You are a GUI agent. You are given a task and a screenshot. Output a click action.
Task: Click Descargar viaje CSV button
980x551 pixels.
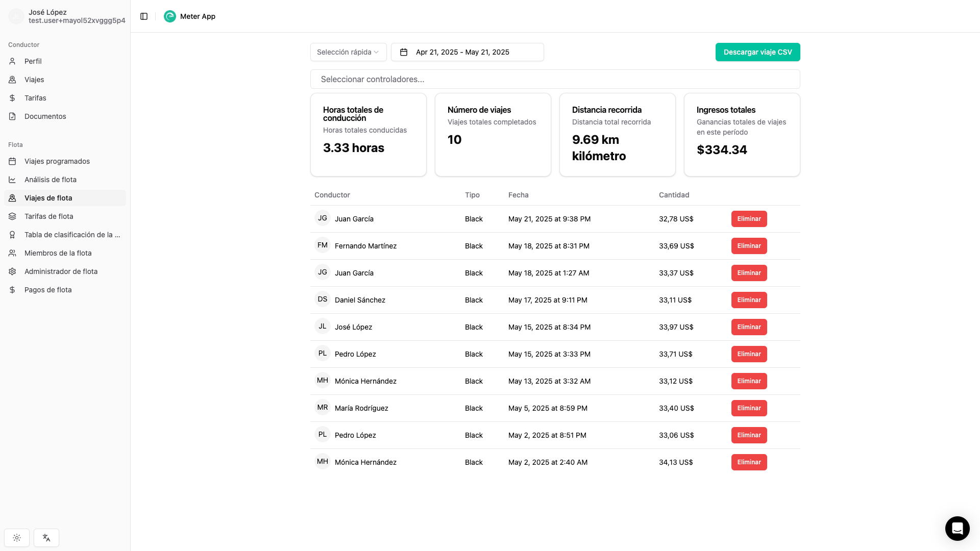point(757,52)
